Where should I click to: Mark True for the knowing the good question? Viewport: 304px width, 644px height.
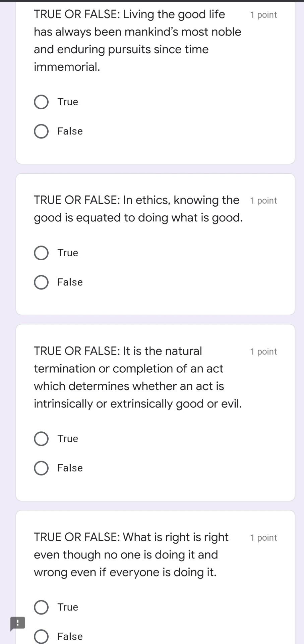[41, 253]
